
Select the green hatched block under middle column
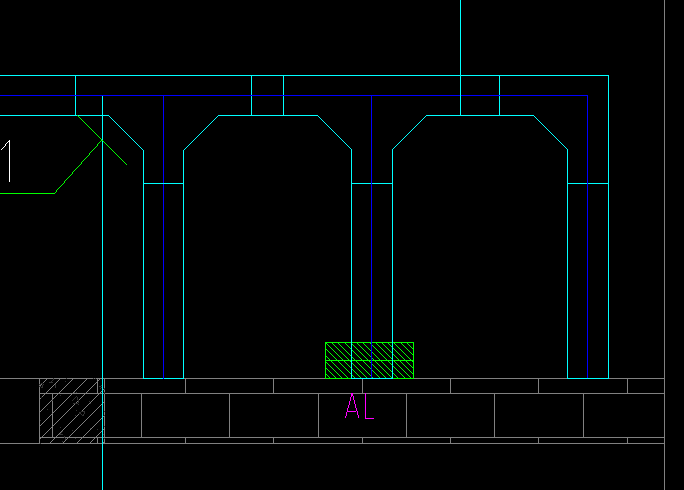click(x=369, y=360)
